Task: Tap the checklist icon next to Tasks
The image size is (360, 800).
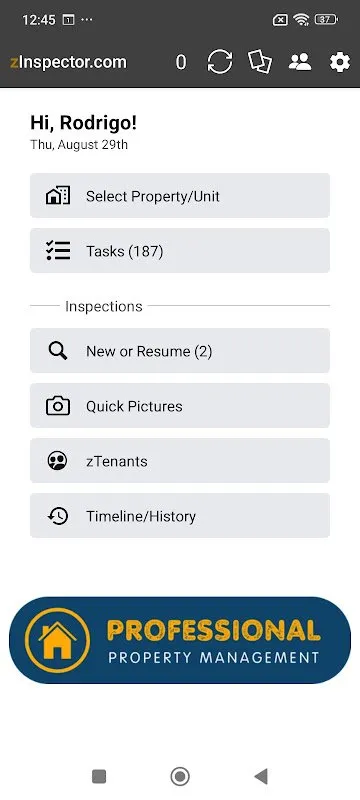Action: coord(58,251)
